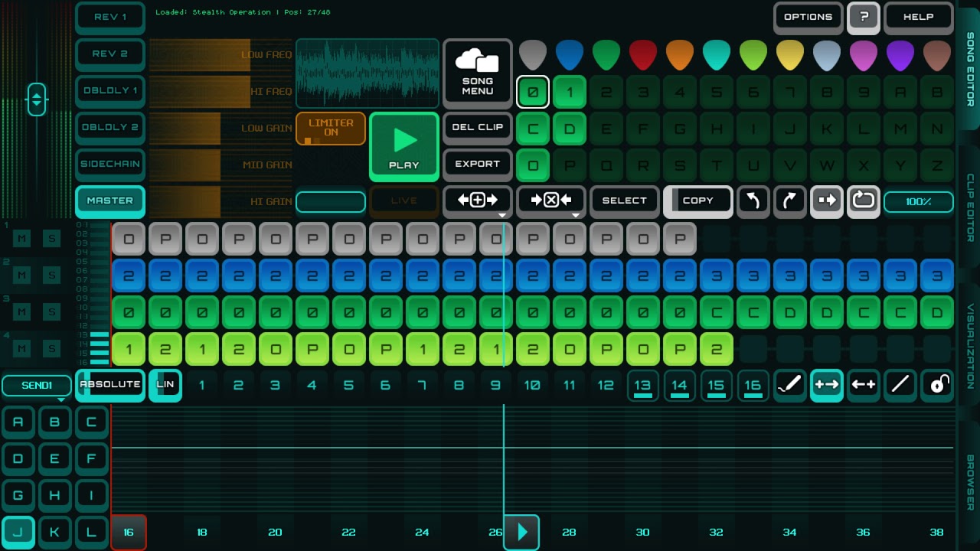Click the SELECT button
This screenshot has height=551, width=980.
[x=624, y=201]
